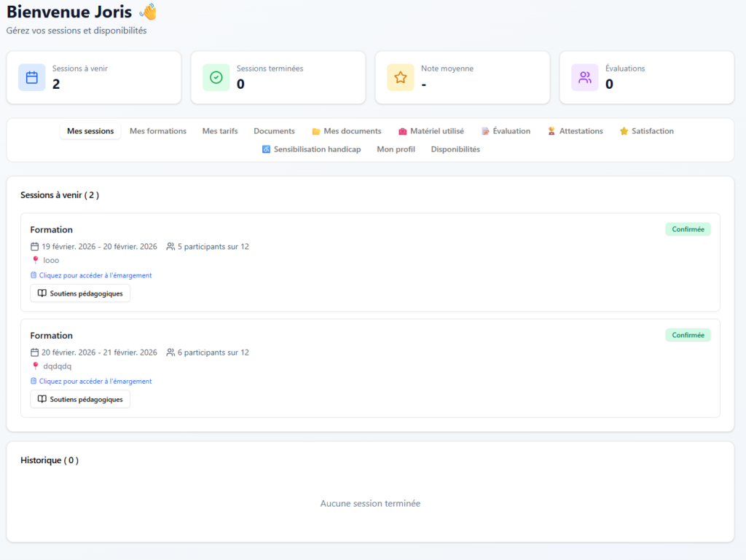Click the calendar icon next to 20 février 2026 - 21 février
Screen dimensions: 746x560
click(x=35, y=352)
